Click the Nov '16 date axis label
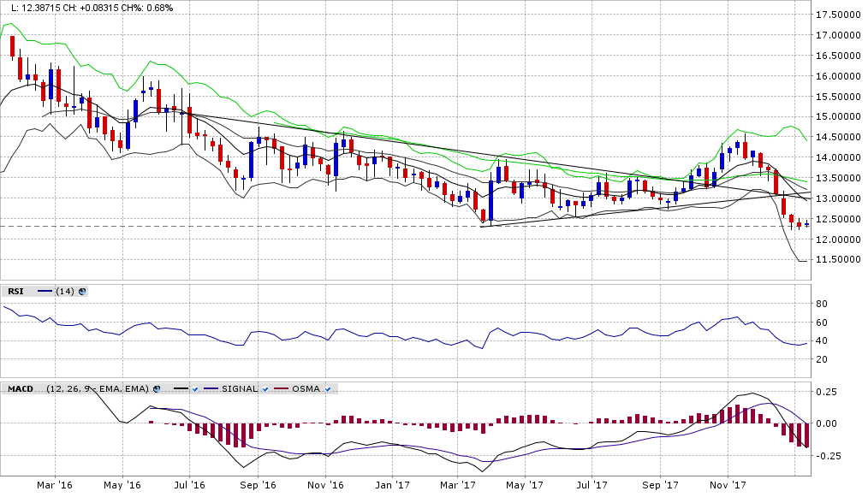Viewport: 868px width, 497px height. (x=325, y=485)
